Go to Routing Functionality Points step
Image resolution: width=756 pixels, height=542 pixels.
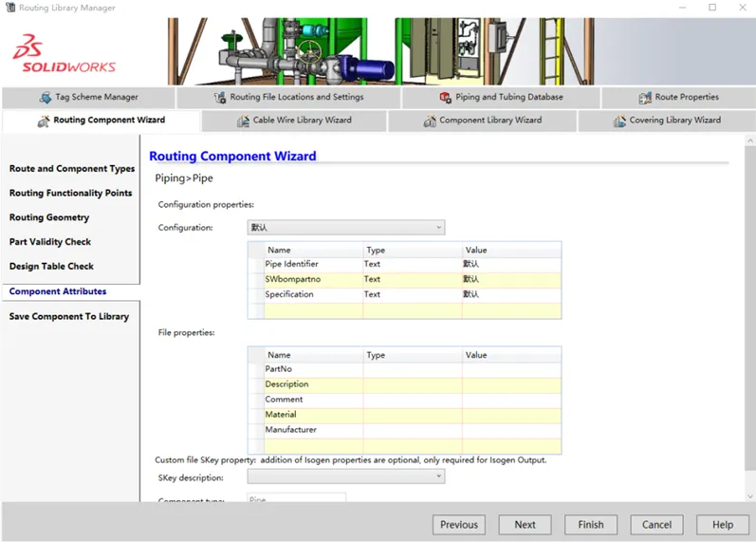click(x=70, y=193)
